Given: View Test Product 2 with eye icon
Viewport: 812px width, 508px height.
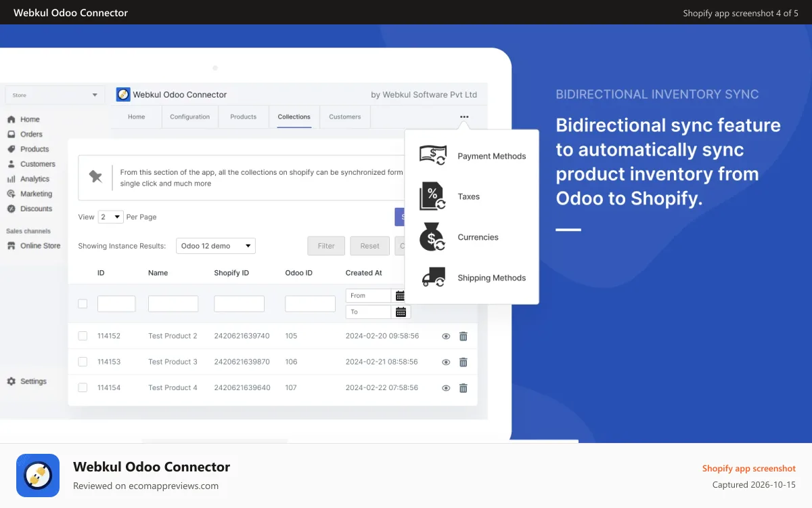Looking at the screenshot, I should [x=446, y=336].
